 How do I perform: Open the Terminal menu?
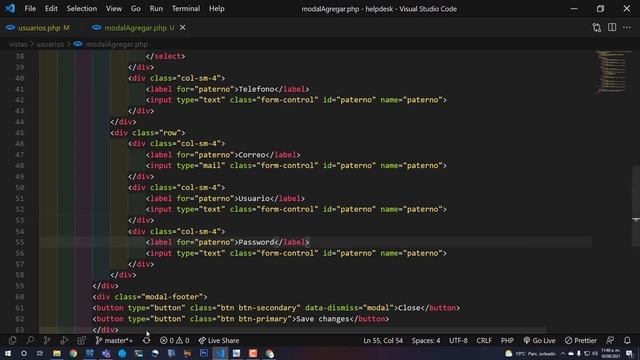(x=186, y=9)
